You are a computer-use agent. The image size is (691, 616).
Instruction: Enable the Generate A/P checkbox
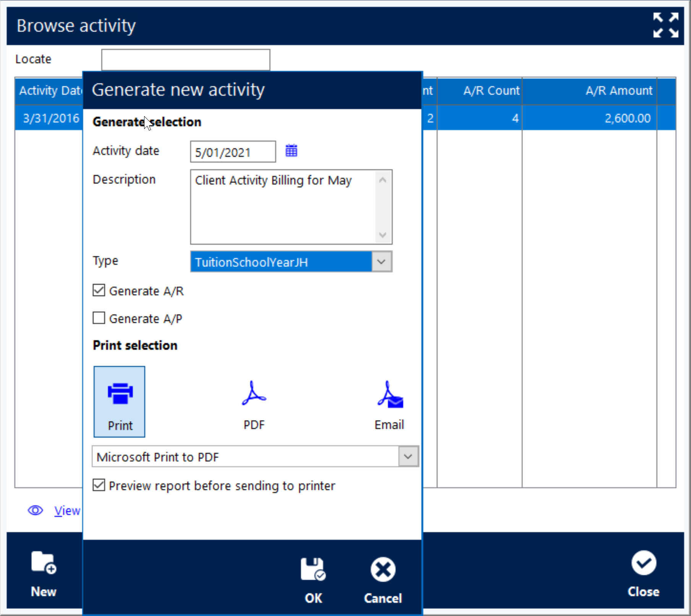(99, 318)
